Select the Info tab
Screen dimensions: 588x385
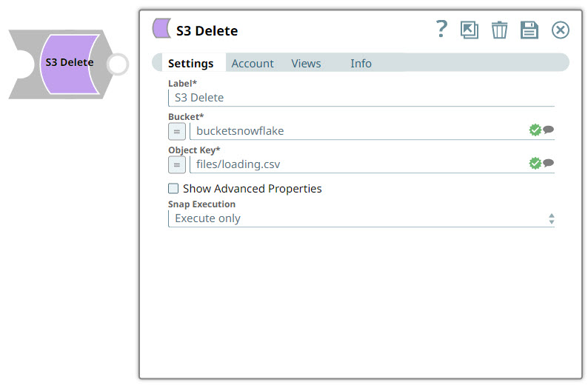(361, 64)
